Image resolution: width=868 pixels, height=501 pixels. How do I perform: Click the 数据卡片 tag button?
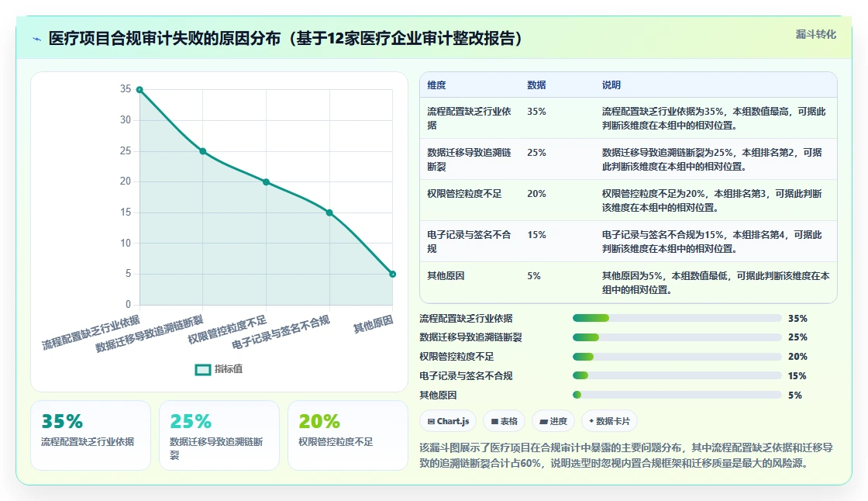pos(609,421)
